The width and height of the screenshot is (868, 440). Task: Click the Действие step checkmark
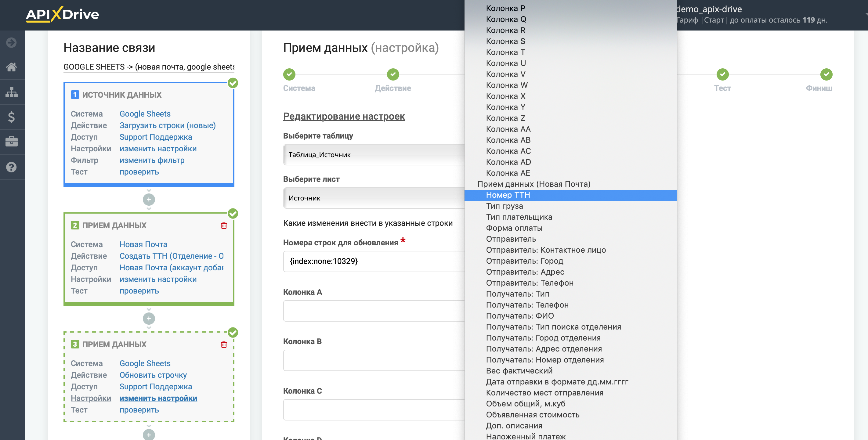[393, 74]
